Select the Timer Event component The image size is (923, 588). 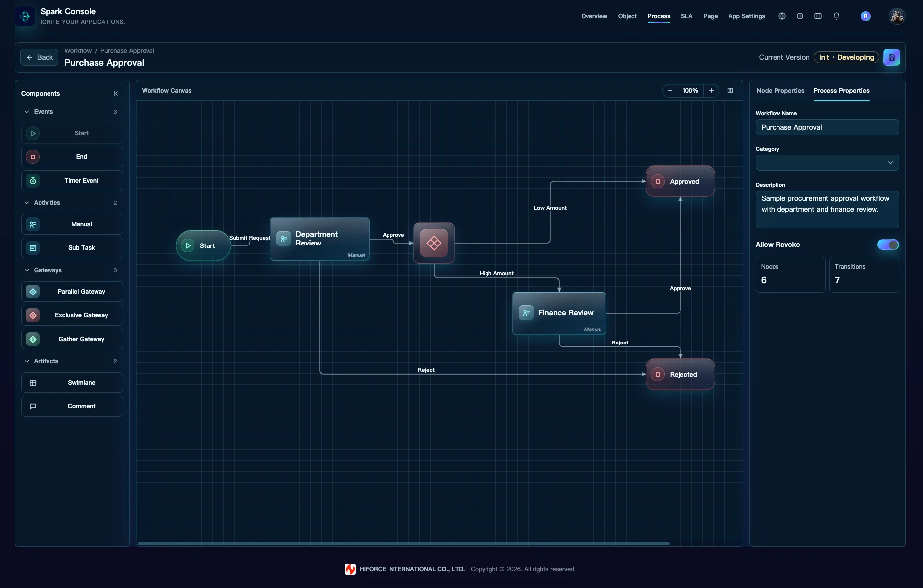click(x=72, y=181)
